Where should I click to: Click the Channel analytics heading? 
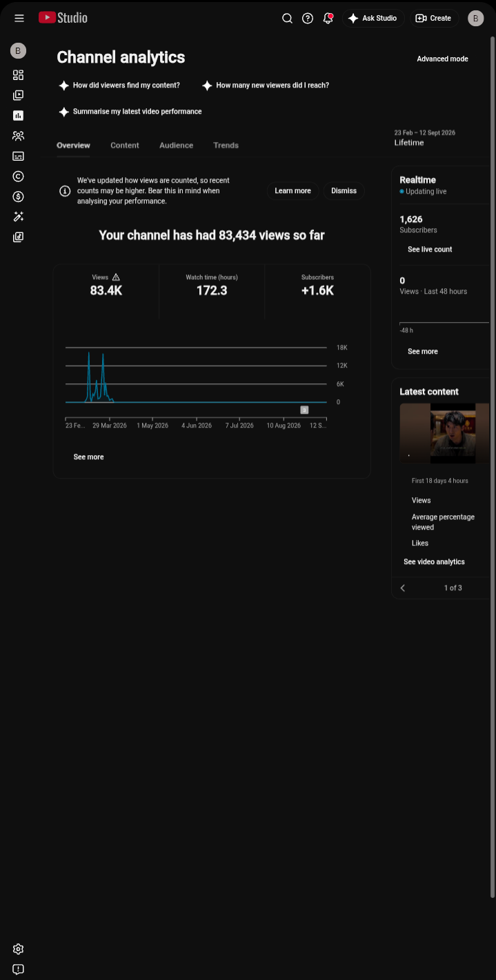(x=121, y=57)
